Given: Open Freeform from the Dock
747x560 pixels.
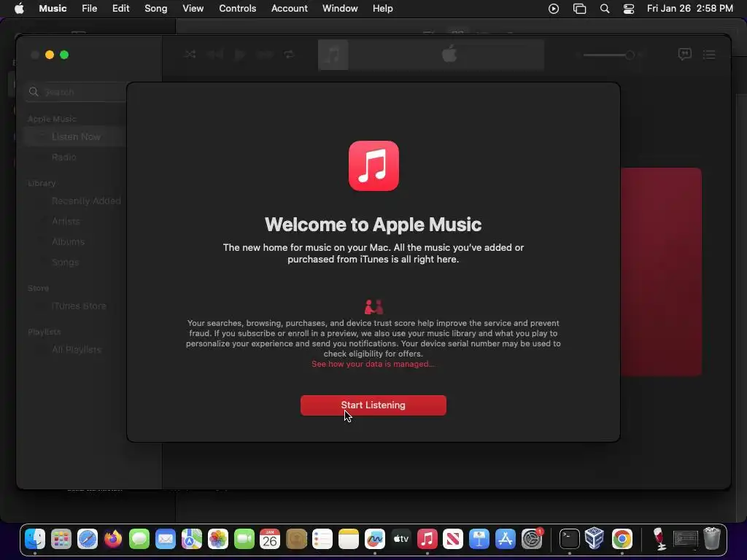Looking at the screenshot, I should click(x=374, y=539).
